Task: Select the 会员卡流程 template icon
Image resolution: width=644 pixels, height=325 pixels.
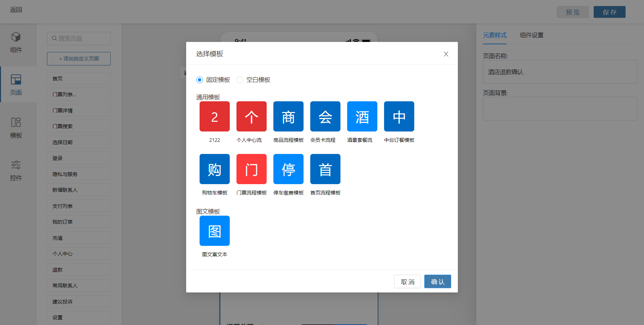Action: click(x=325, y=116)
